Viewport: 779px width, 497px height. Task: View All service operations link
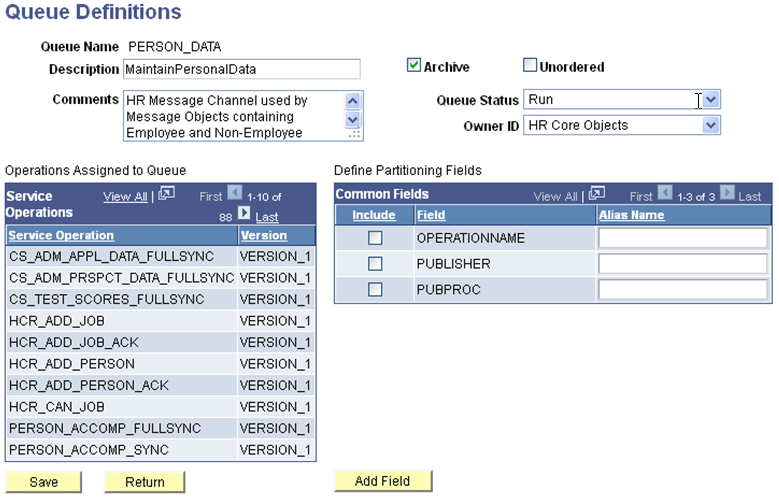[x=125, y=197]
